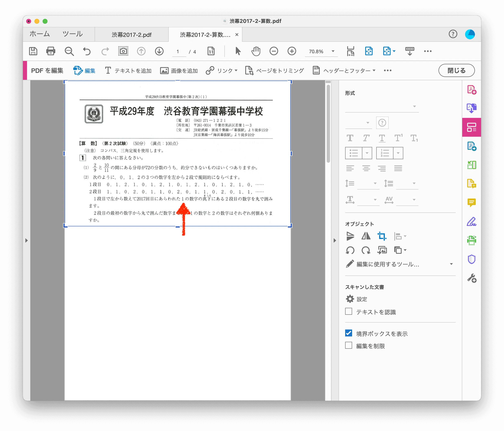Select the 編集 edit mode
This screenshot has height=431, width=504.
pos(84,71)
